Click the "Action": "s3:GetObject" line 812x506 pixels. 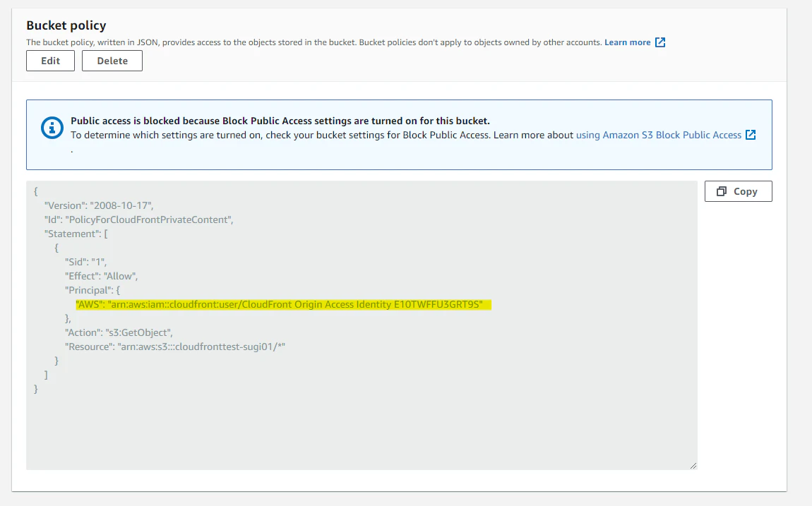pyautogui.click(x=119, y=332)
